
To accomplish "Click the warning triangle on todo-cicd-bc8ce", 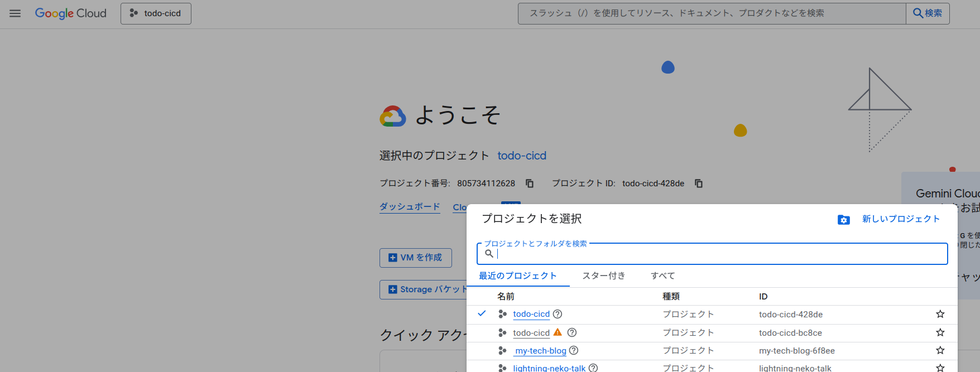I will [x=558, y=332].
